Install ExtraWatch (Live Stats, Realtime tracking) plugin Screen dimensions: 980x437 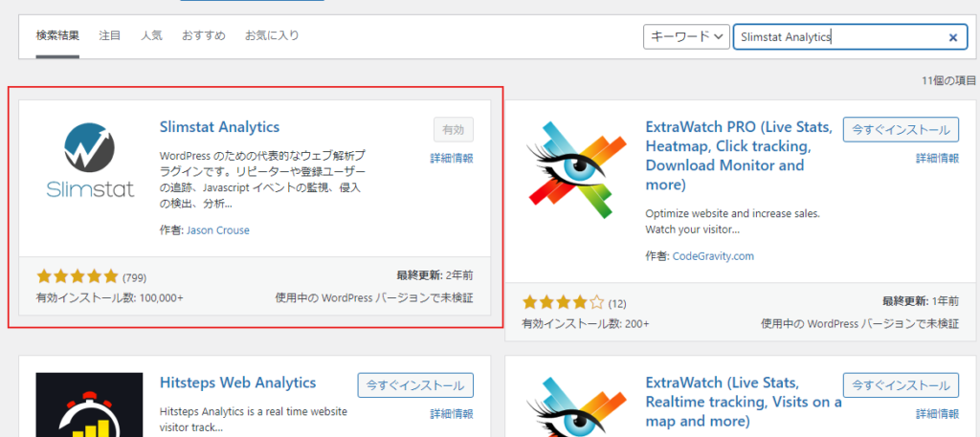[x=901, y=385]
